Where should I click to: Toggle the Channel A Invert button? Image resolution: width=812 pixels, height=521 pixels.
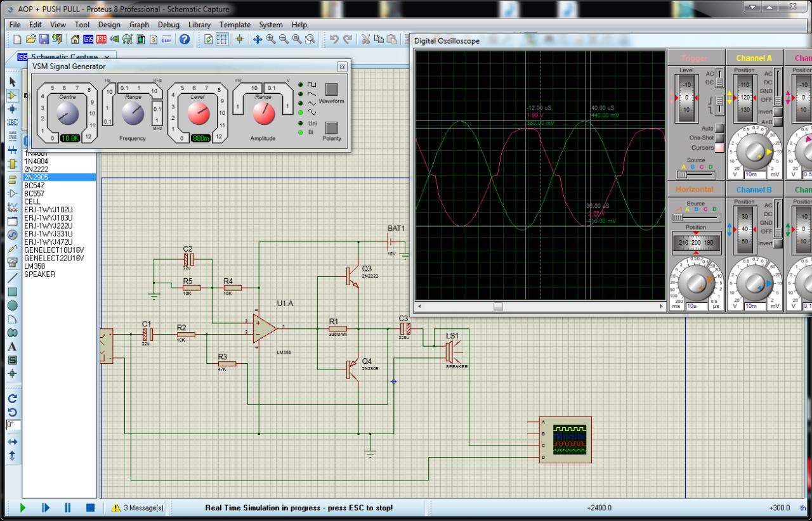777,112
